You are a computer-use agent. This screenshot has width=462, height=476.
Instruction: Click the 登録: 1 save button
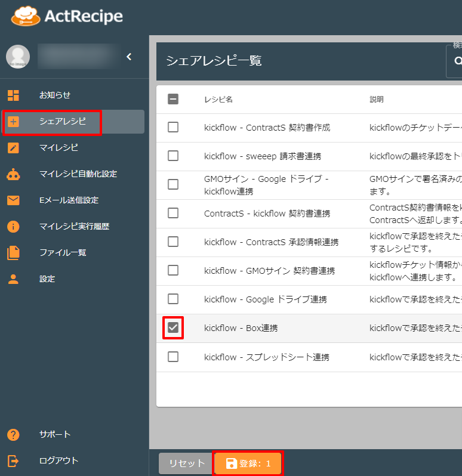(248, 463)
